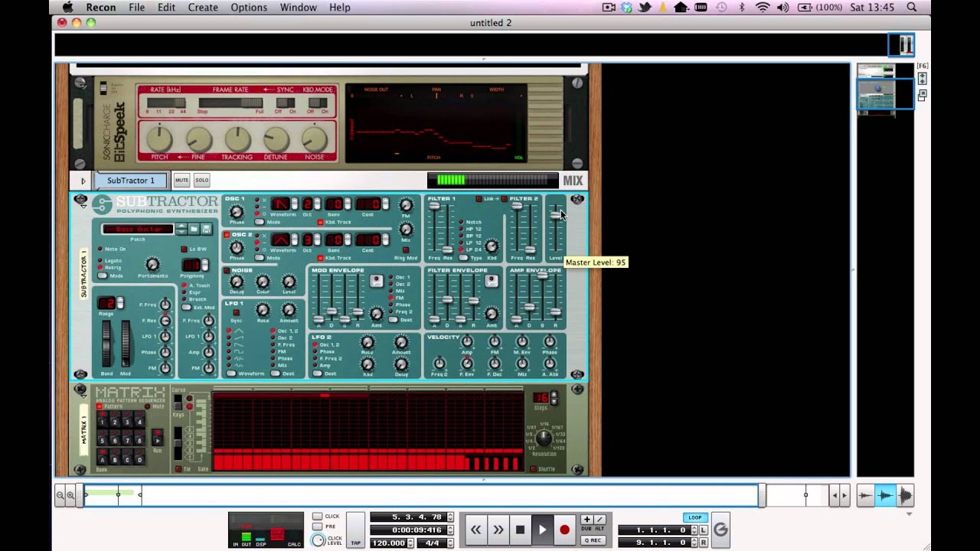Adjust the 4/4 time signature spin arrows

pos(450,543)
